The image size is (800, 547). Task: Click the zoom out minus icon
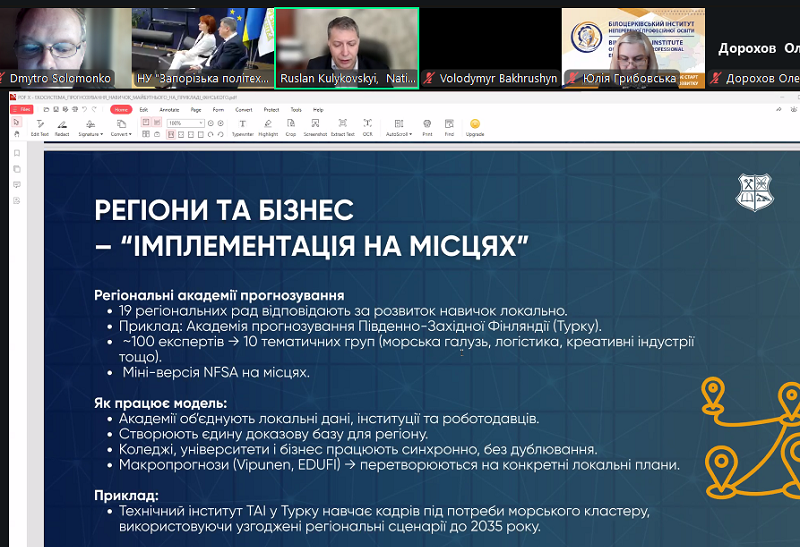point(211,123)
